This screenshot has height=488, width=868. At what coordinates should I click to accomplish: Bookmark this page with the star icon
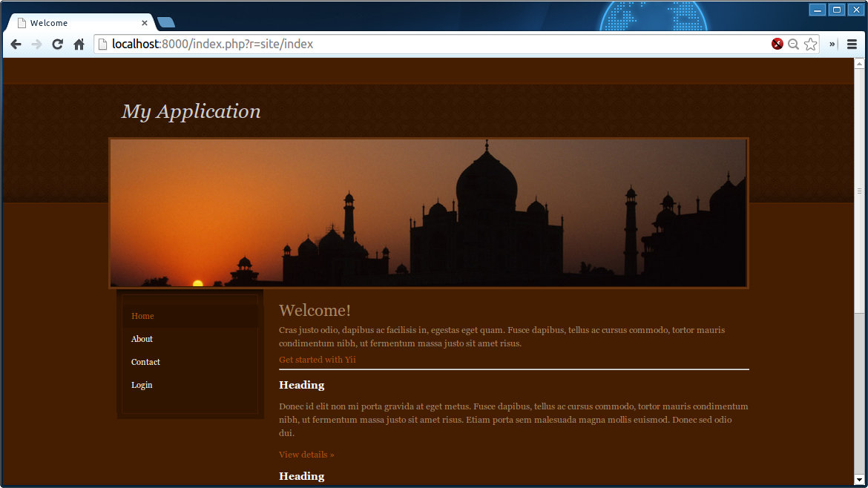click(810, 44)
